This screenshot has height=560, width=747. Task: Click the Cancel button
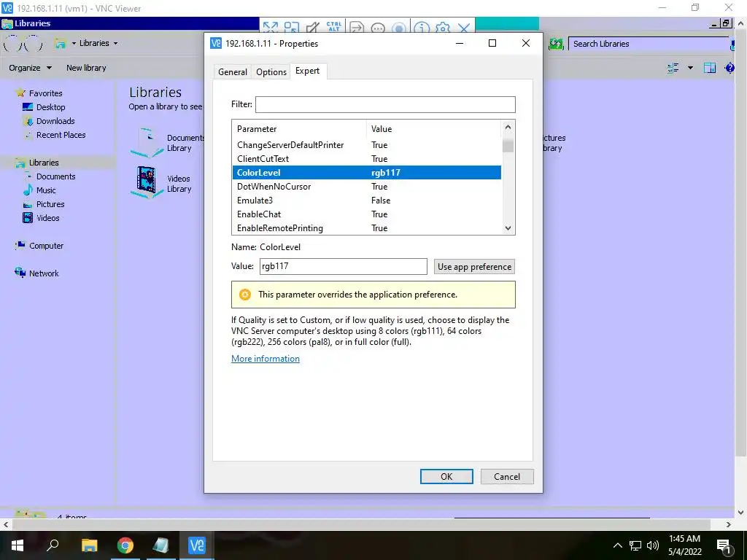tap(507, 477)
